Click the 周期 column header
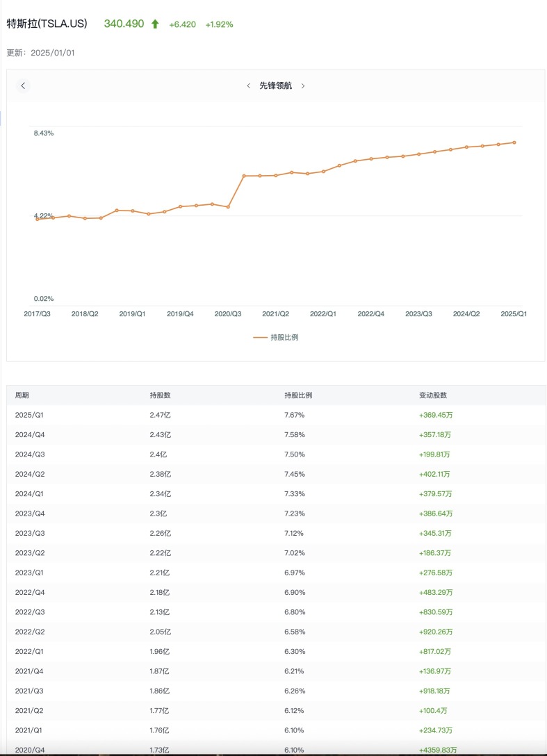The image size is (547, 756). click(x=22, y=395)
